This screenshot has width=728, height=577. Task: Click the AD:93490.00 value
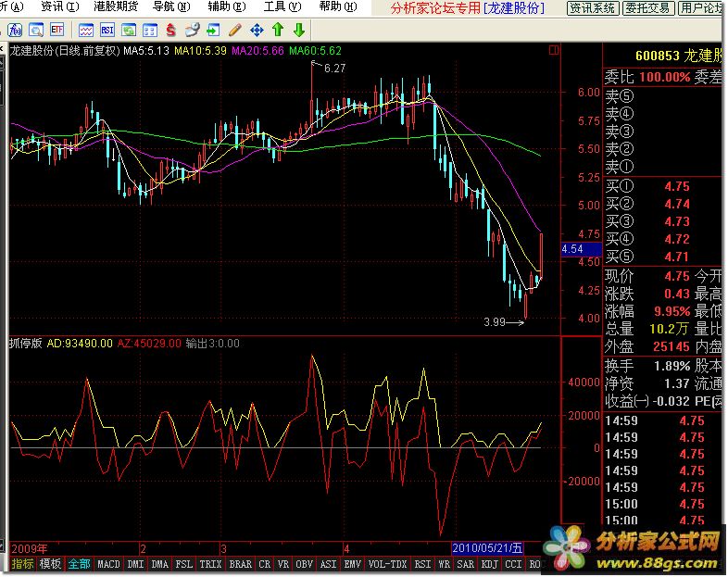[x=80, y=344]
